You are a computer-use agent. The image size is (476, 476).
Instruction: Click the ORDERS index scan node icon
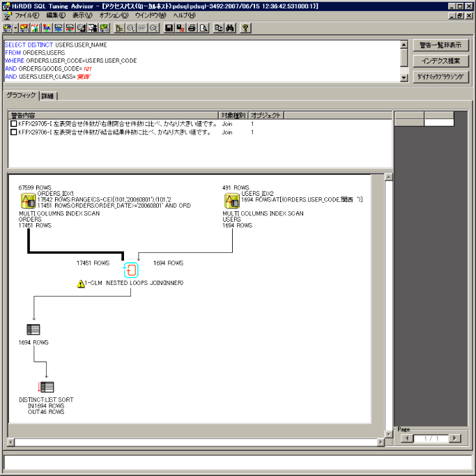pos(28,201)
